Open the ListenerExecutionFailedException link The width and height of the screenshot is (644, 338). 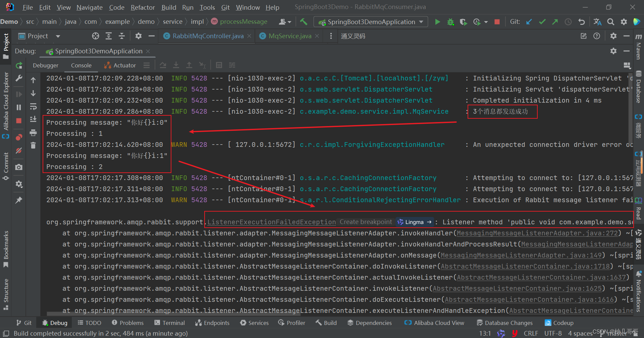point(272,222)
